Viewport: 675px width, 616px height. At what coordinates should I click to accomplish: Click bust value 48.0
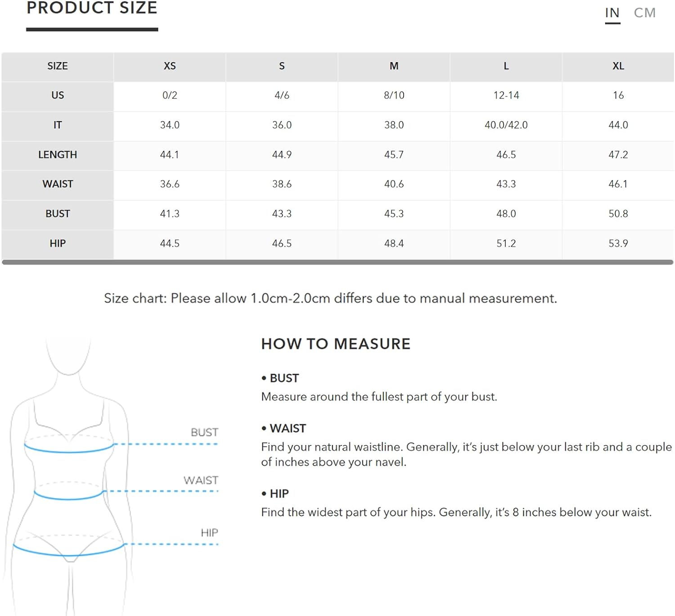tap(506, 214)
